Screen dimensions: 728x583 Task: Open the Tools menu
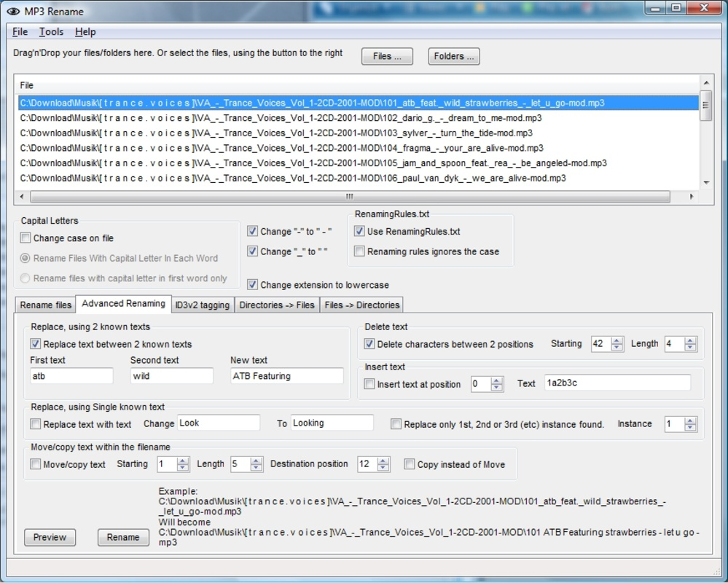(x=51, y=32)
